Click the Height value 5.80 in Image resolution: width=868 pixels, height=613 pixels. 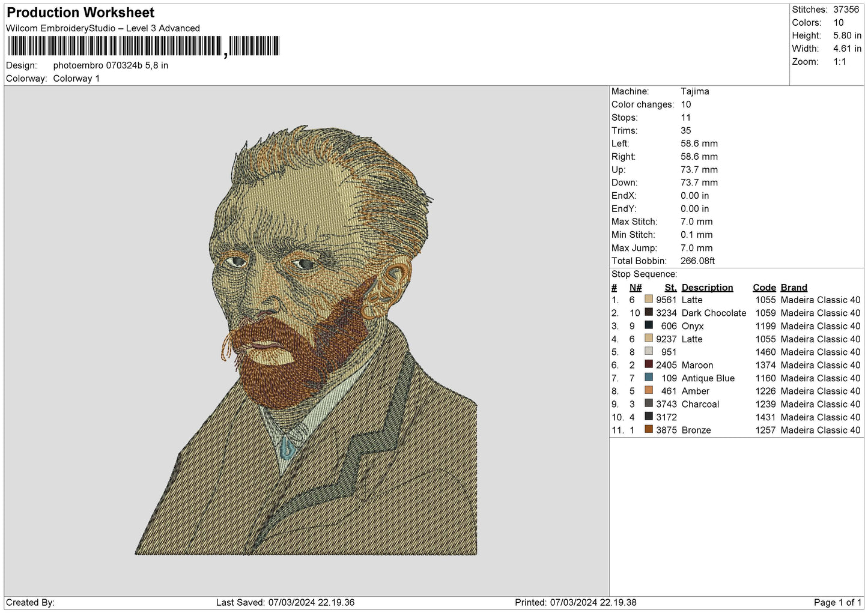[x=847, y=35]
